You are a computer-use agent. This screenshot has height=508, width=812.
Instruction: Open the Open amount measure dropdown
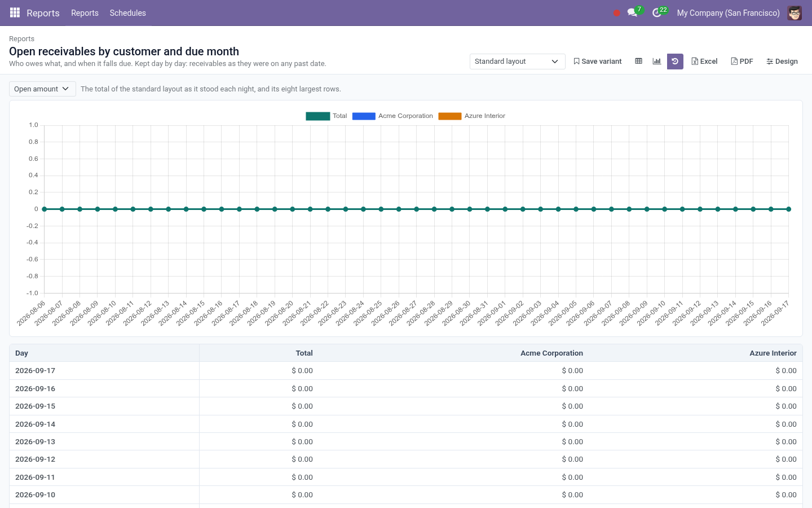pos(42,89)
